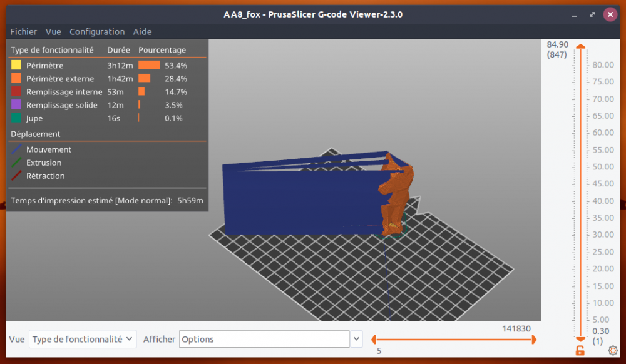
Task: Open the Fichier menu
Action: [24, 31]
